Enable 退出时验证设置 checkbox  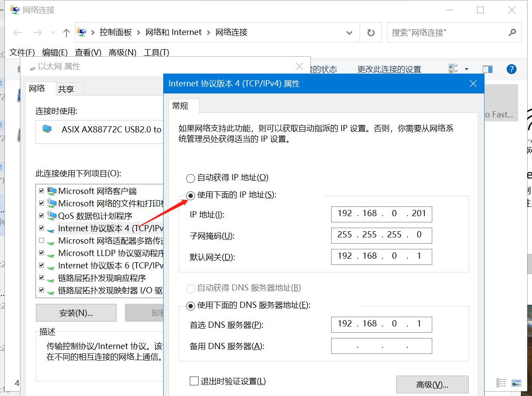coord(194,381)
